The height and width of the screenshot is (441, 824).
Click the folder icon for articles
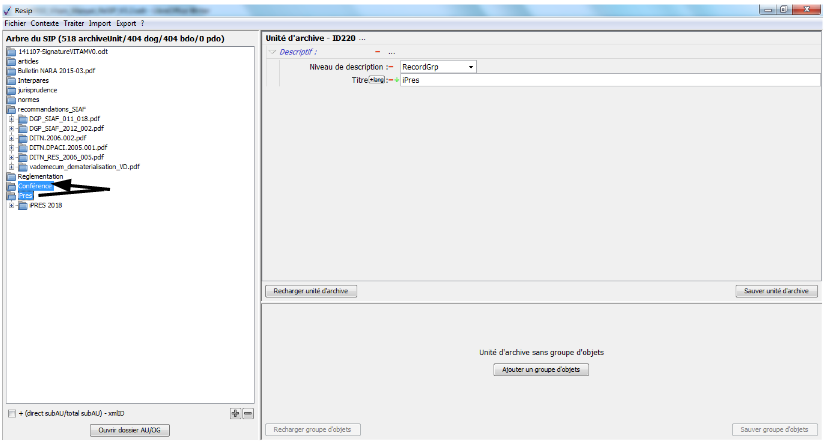pyautogui.click(x=11, y=61)
